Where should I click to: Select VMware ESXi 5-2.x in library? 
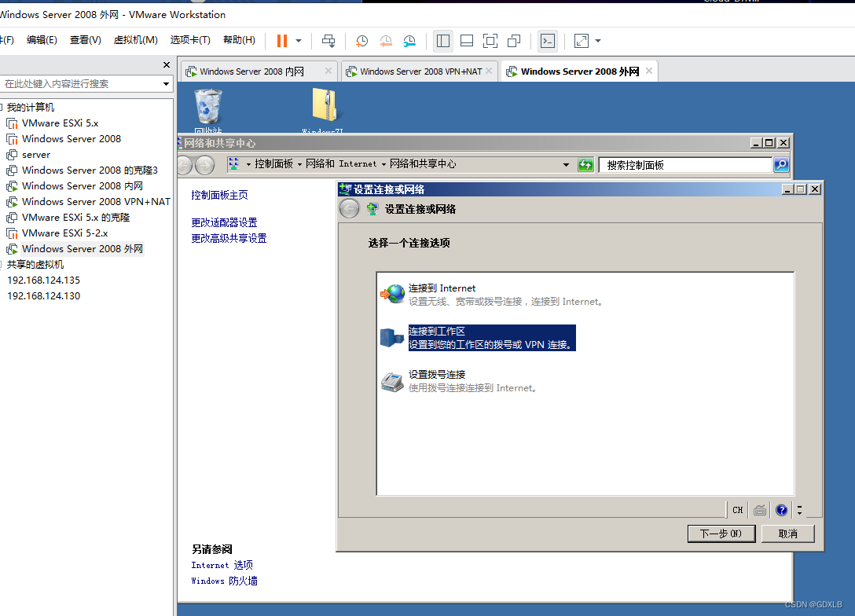[x=65, y=233]
